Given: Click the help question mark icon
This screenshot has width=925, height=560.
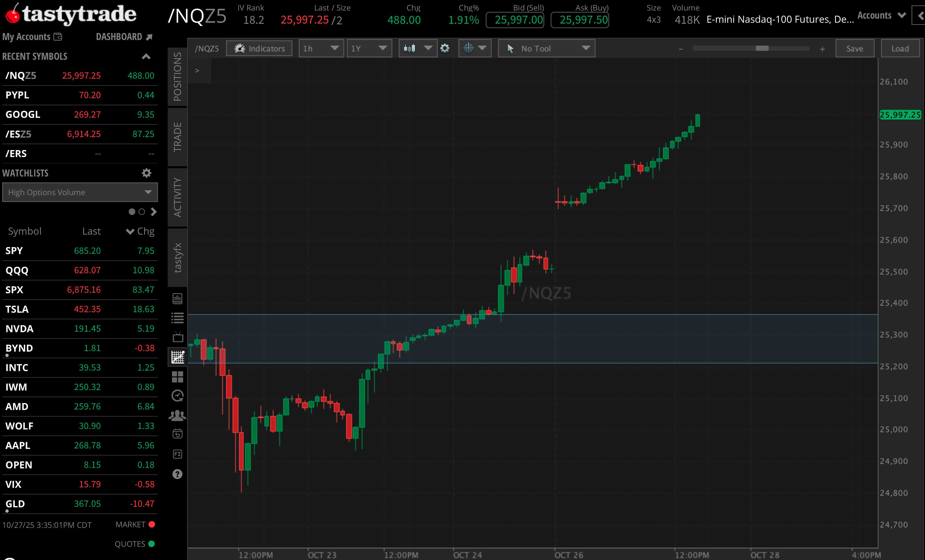Looking at the screenshot, I should click(177, 474).
